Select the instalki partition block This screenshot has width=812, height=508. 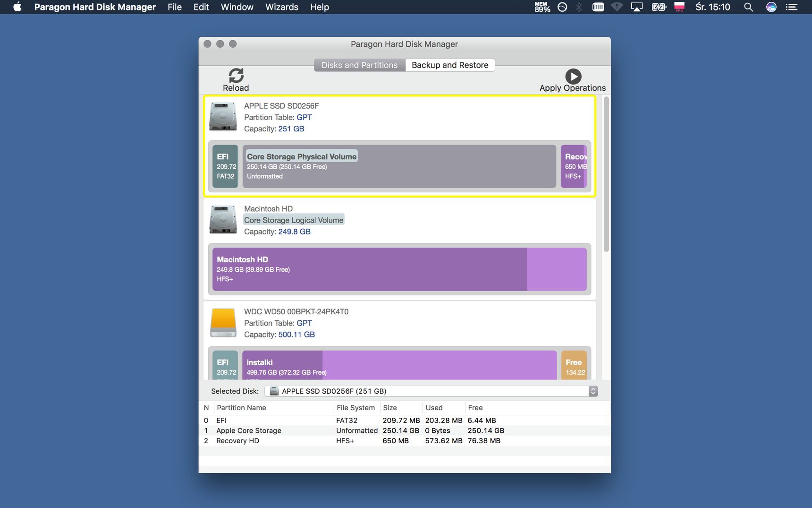(399, 365)
